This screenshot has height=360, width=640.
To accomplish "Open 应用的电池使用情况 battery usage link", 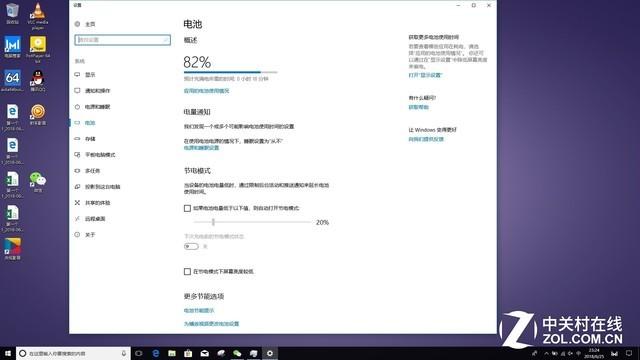I will tap(206, 91).
